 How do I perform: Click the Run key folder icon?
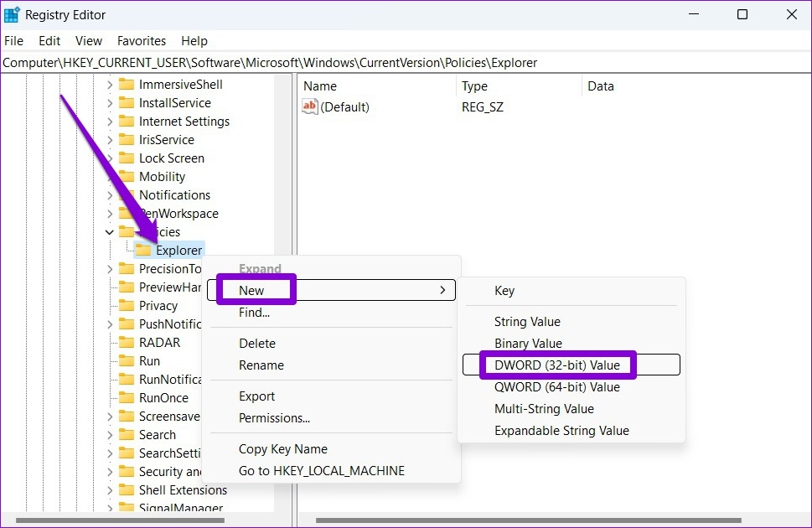click(127, 361)
